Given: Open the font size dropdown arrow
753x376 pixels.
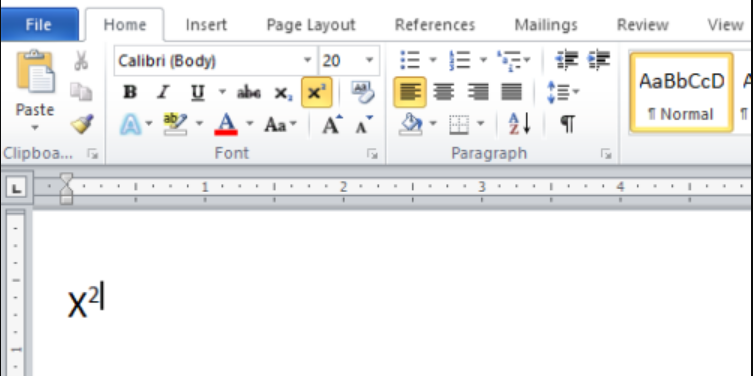Looking at the screenshot, I should [x=369, y=61].
